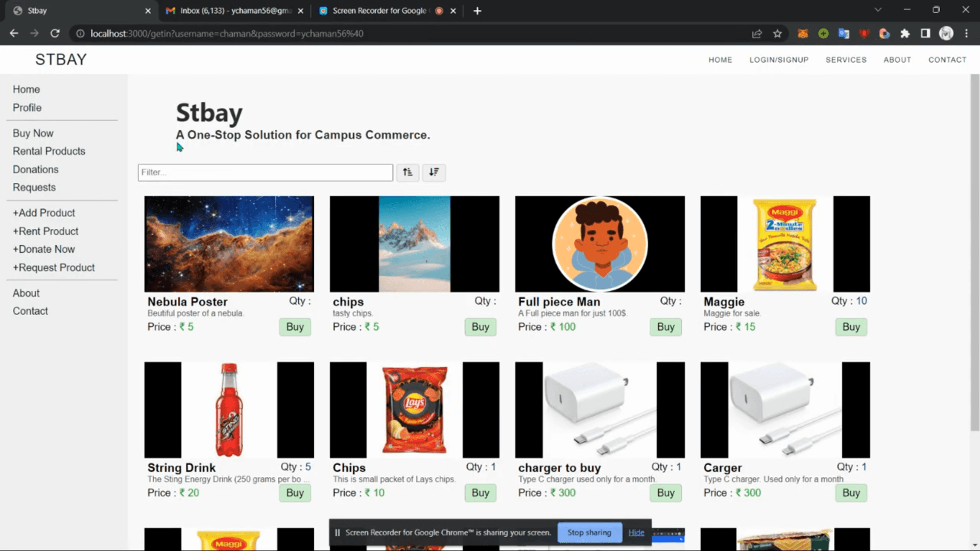Open the tab search dropdown
Viewport: 980px width, 551px height.
(878, 10)
